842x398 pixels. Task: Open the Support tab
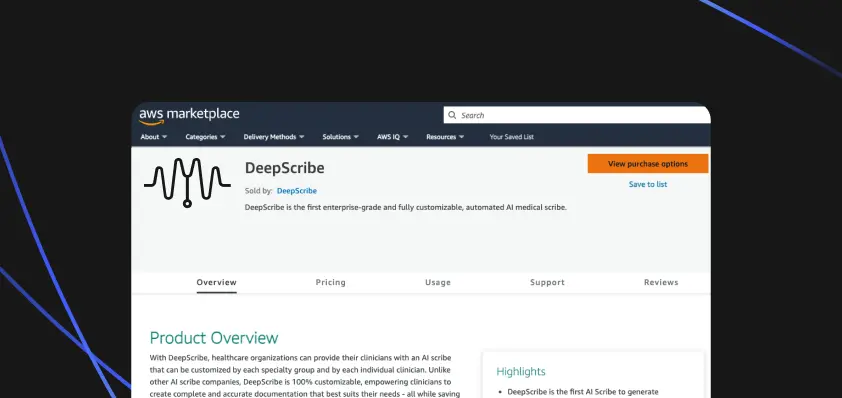point(547,283)
